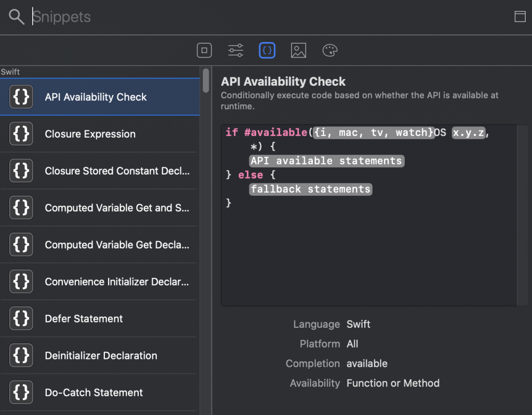Image resolution: width=532 pixels, height=415 pixels.
Task: Select the 'fallback statements' placeholder token
Action: click(311, 189)
